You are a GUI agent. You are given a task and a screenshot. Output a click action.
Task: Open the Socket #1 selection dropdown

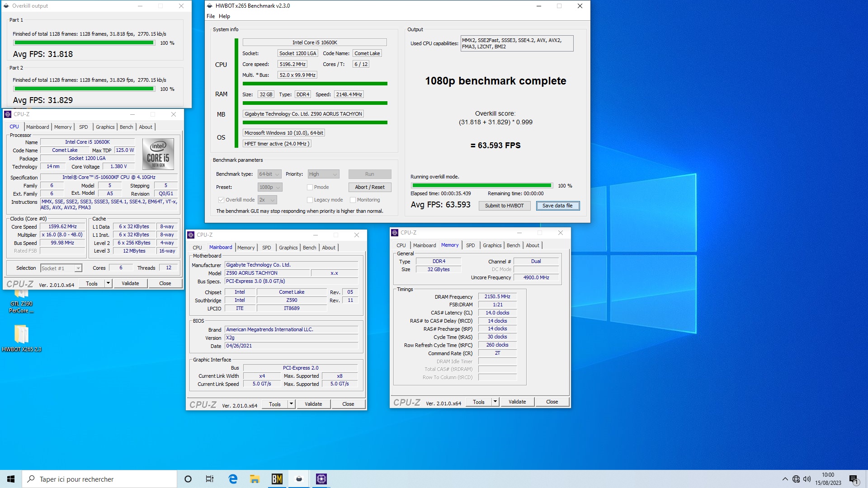61,268
